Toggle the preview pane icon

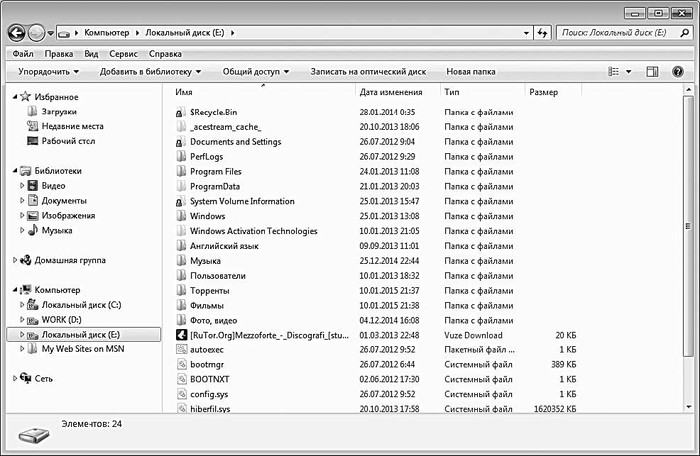pos(652,71)
